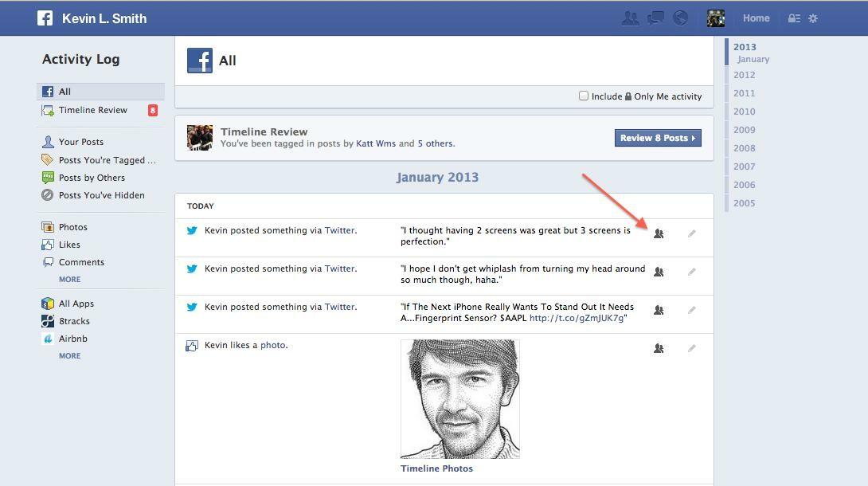This screenshot has height=486, width=868.
Task: Jump to 2011 in timeline navigator
Action: coord(744,93)
